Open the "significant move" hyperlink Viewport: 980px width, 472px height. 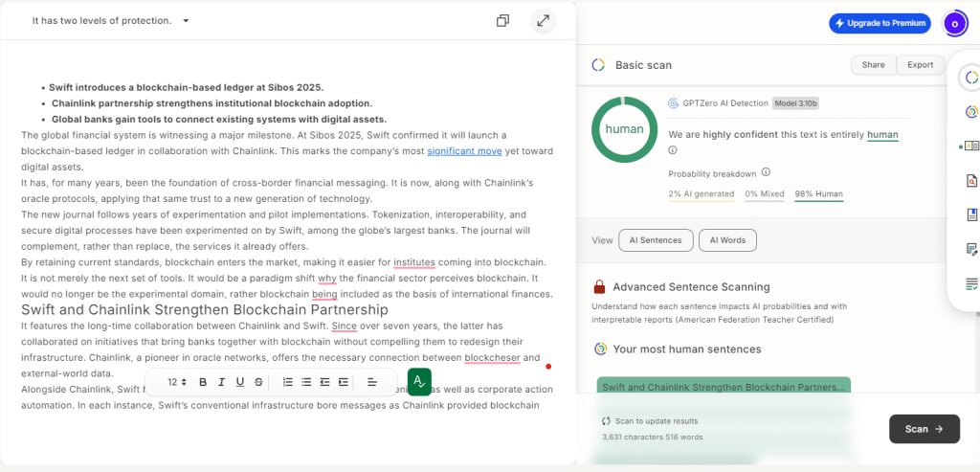pyautogui.click(x=464, y=150)
